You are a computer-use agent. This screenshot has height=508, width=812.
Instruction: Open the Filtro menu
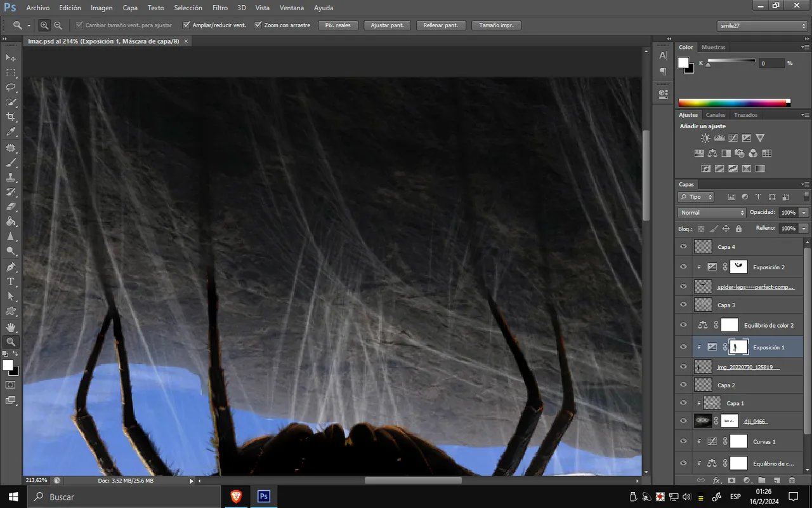pos(220,8)
